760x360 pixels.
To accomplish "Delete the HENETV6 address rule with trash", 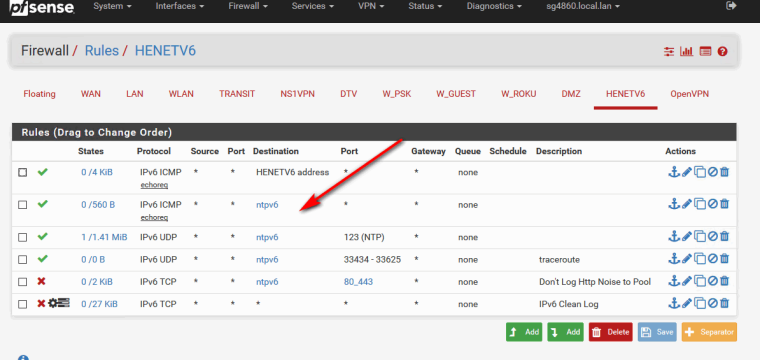I will point(724,172).
